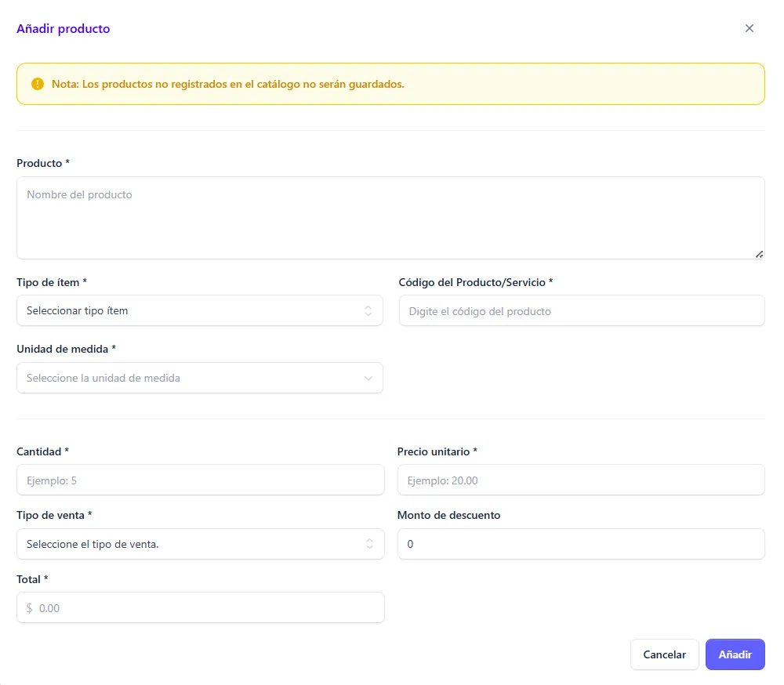Focus the Monto de descuento field

580,544
